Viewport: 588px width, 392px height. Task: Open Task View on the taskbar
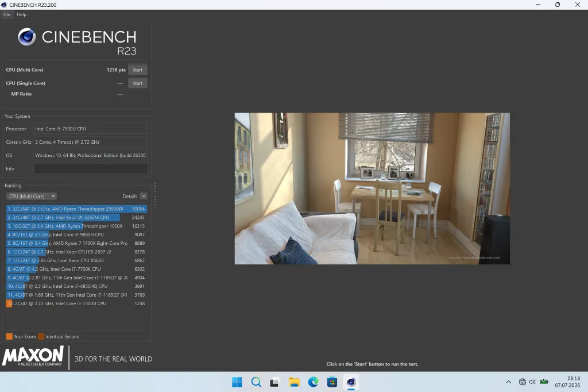tap(274, 382)
